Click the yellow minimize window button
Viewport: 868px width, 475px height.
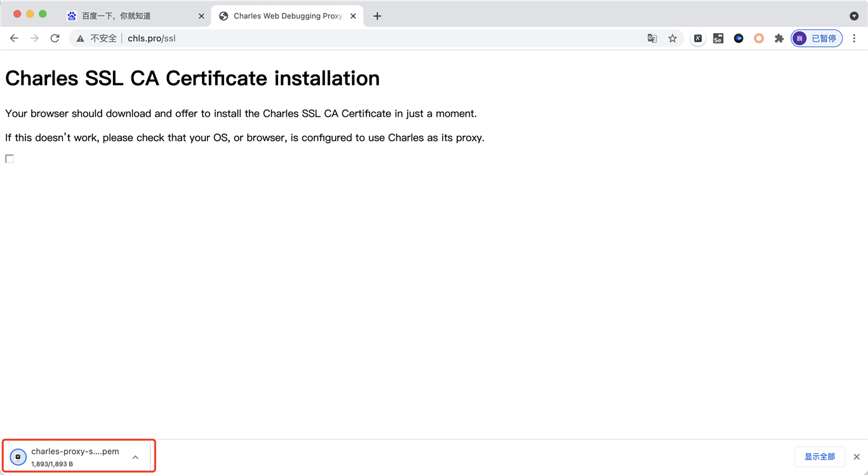tap(30, 14)
